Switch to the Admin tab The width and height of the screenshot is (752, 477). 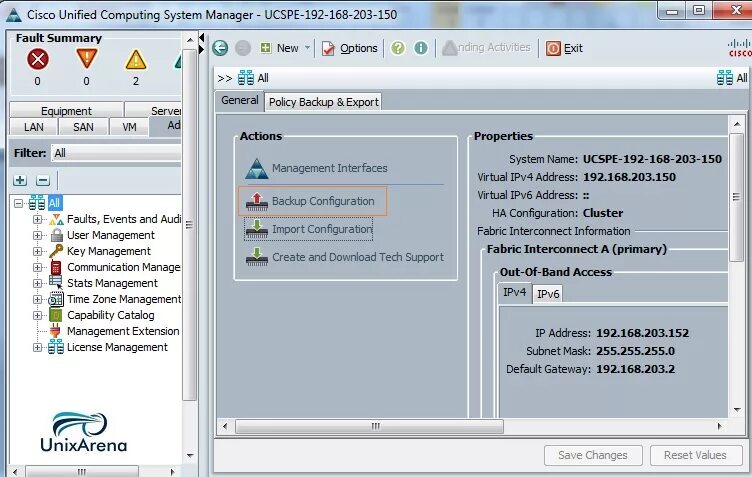pos(165,126)
